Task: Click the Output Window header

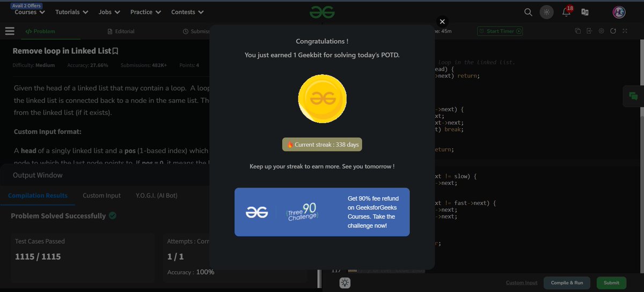Action: point(38,175)
